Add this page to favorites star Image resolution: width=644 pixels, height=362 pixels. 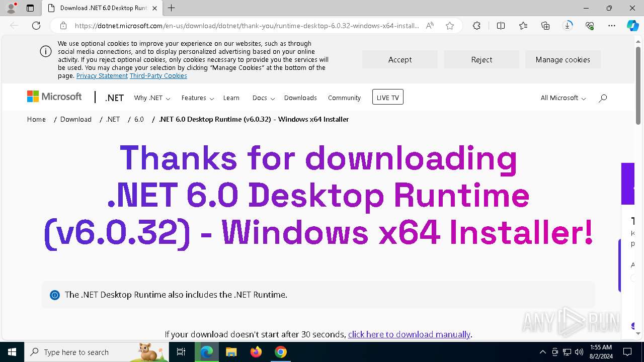[x=450, y=26]
